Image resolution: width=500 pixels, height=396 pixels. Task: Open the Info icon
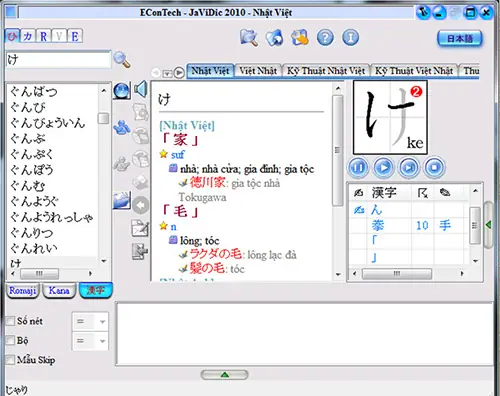click(351, 37)
